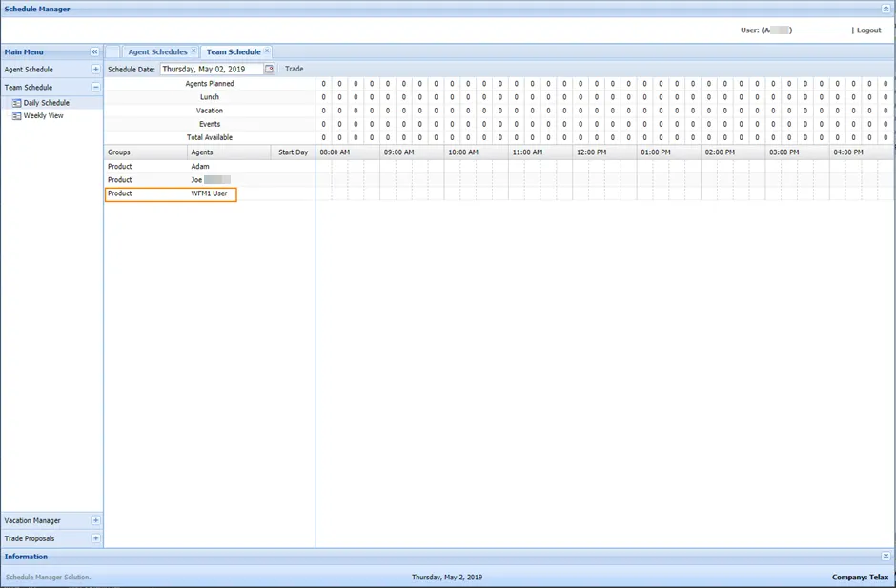Click the 10:00 AM time header
896x588 pixels.
pos(476,152)
